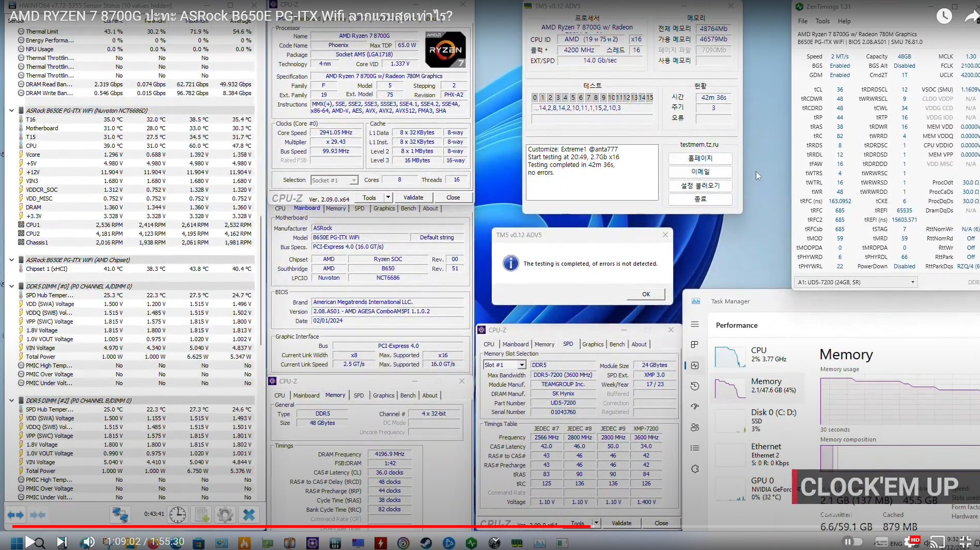Close the TM5 testing completed dialog
The width and height of the screenshot is (980, 550).
pos(665,235)
